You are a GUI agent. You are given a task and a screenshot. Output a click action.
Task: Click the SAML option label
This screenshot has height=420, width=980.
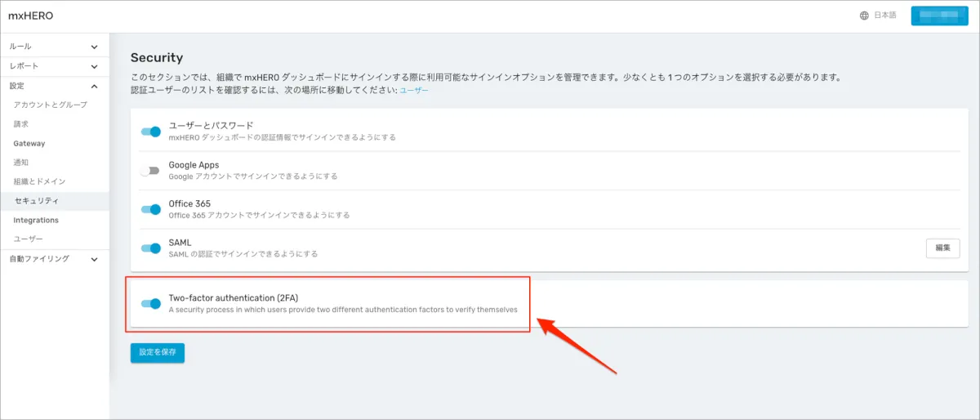[180, 243]
